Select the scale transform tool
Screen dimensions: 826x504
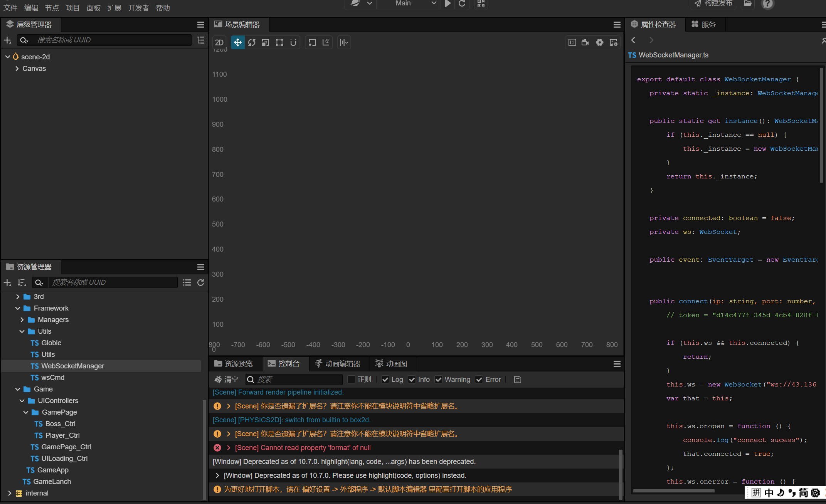click(x=266, y=42)
